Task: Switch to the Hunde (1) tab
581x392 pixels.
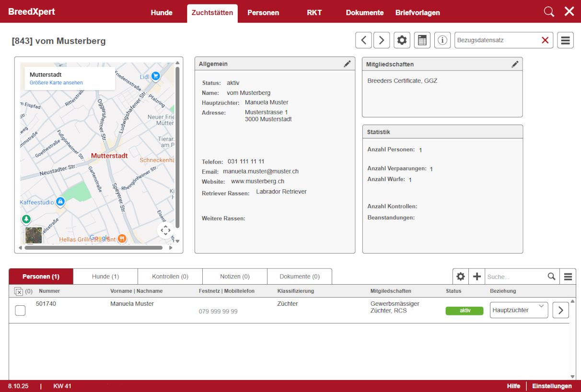Action: click(105, 277)
